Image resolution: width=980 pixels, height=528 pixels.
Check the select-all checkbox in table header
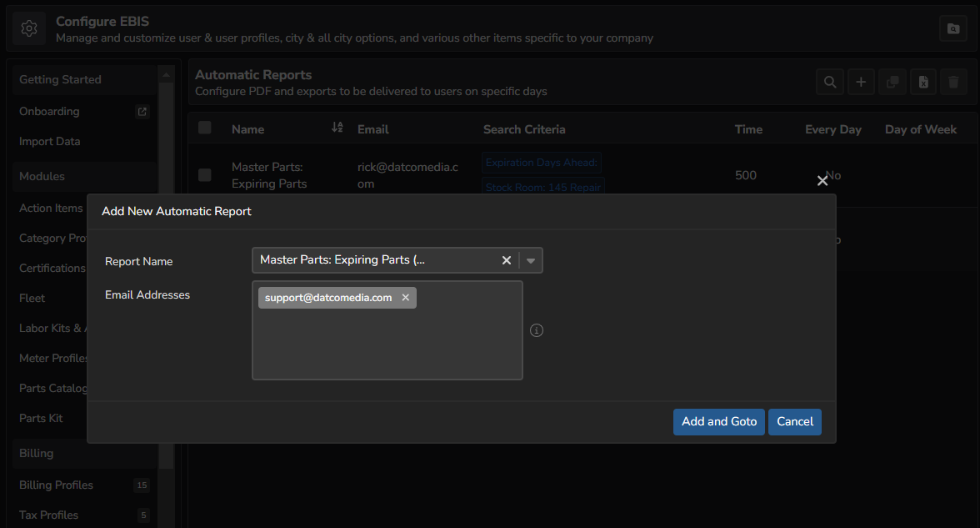click(x=204, y=128)
